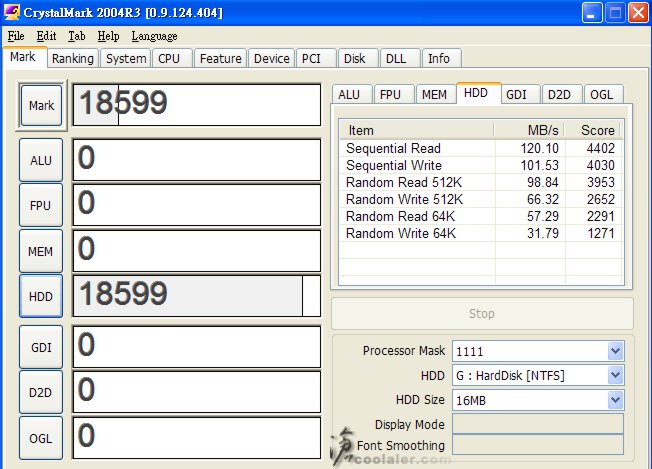Open the GDI results tab
Viewport: 652px width, 469px height.
coord(520,94)
